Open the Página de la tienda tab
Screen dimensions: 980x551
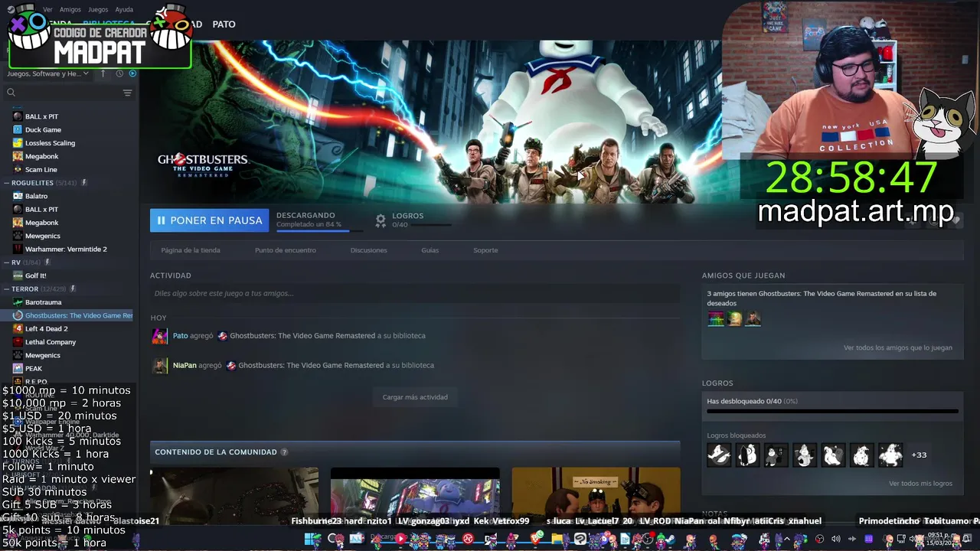tap(191, 250)
